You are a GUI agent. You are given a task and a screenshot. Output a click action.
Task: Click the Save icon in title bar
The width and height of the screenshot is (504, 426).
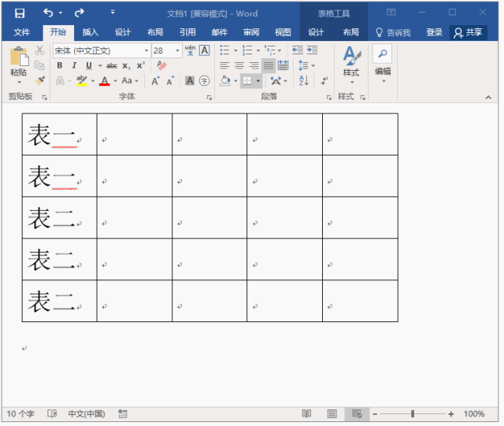20,13
